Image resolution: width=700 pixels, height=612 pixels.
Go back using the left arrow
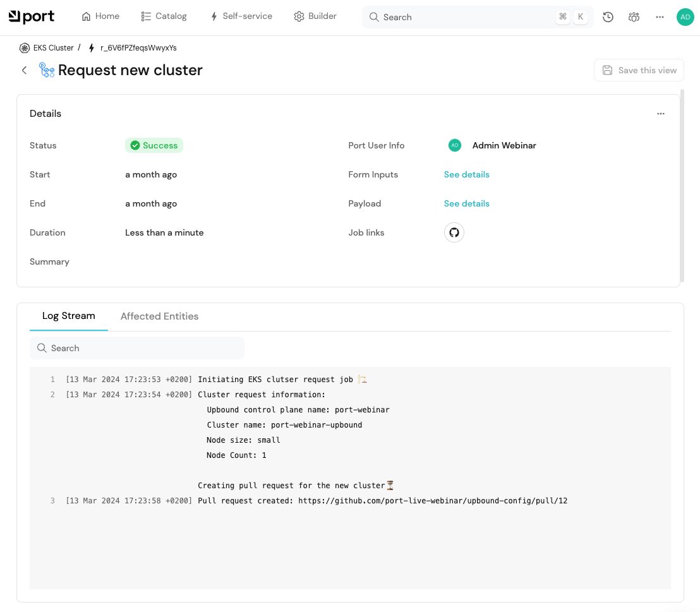coord(25,70)
